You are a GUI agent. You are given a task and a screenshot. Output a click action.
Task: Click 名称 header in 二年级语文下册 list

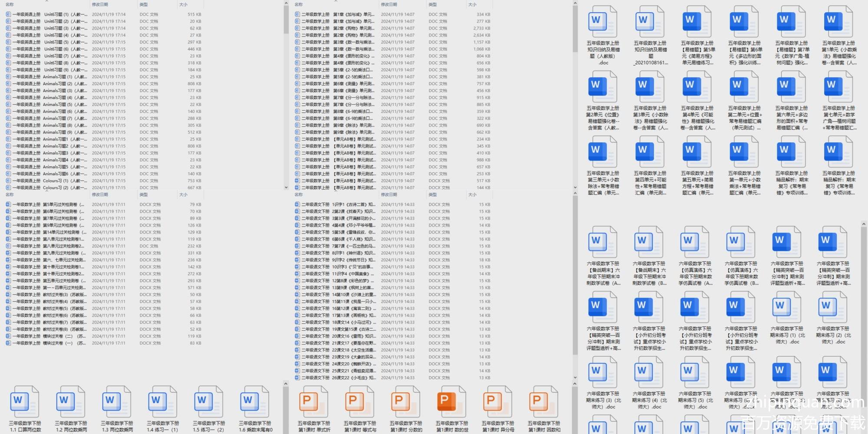pyautogui.click(x=299, y=194)
